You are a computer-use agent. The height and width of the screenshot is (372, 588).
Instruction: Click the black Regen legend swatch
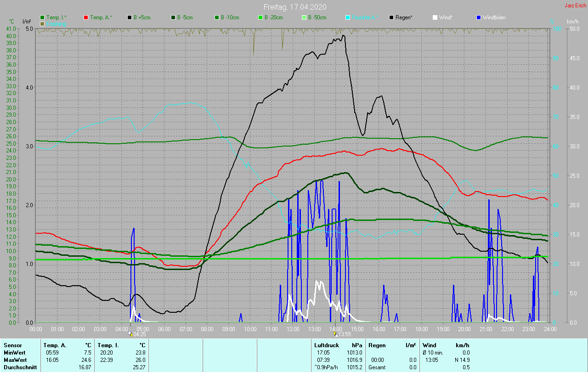tap(391, 17)
